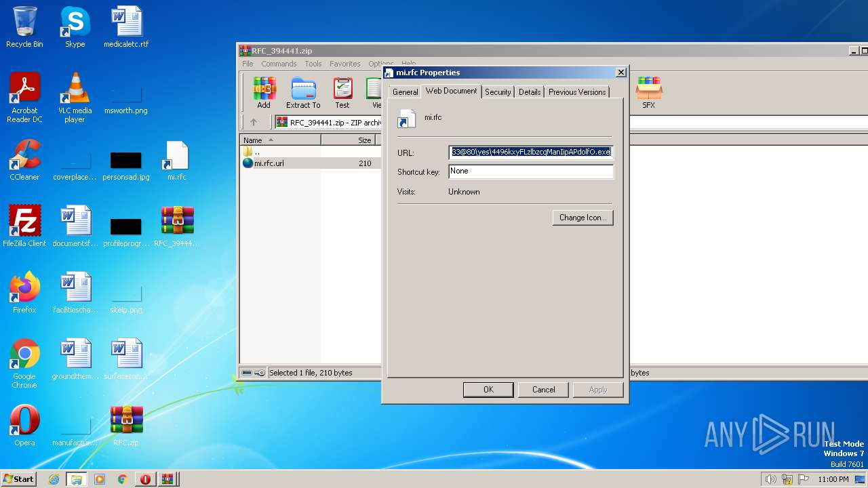This screenshot has height=488, width=868.
Task: Select the Opera desktop shortcut
Action: 24,426
